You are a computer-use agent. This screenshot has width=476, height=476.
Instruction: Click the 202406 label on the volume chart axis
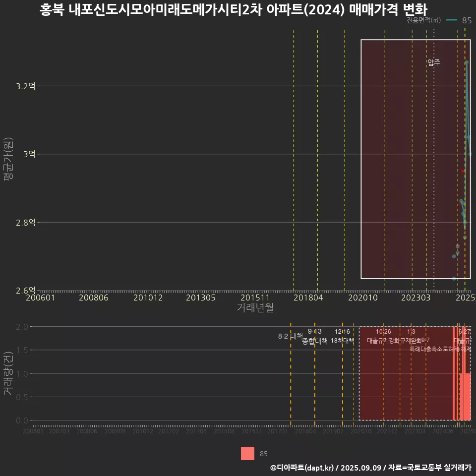point(443,431)
